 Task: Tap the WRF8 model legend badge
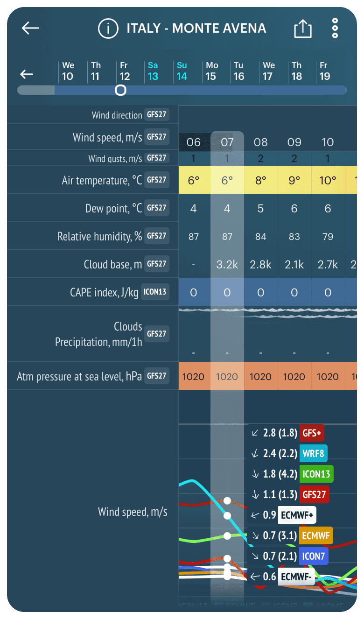(x=314, y=453)
